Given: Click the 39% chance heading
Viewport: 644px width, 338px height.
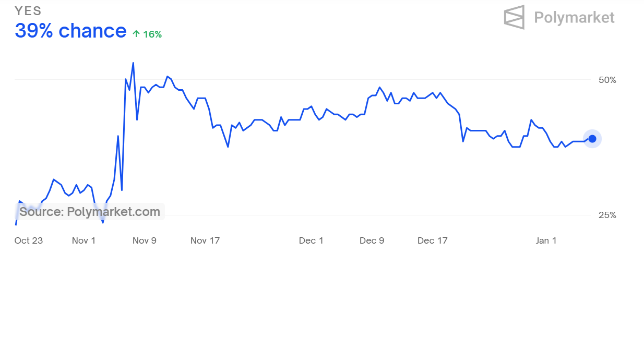Looking at the screenshot, I should tap(70, 31).
